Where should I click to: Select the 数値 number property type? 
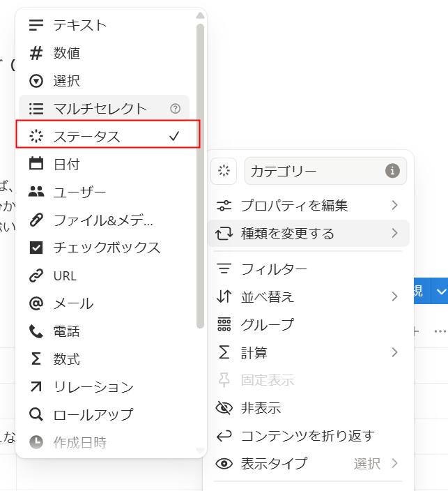coord(67,52)
